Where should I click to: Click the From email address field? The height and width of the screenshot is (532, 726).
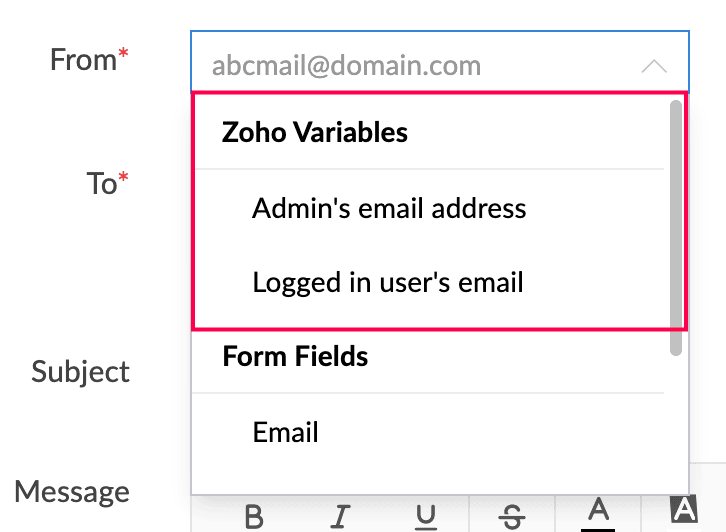coord(439,62)
